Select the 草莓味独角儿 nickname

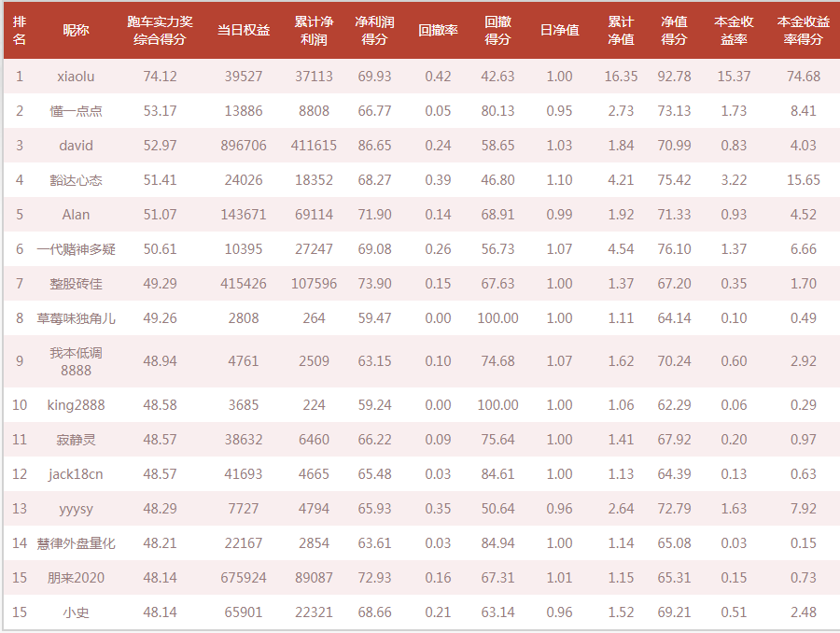click(76, 318)
